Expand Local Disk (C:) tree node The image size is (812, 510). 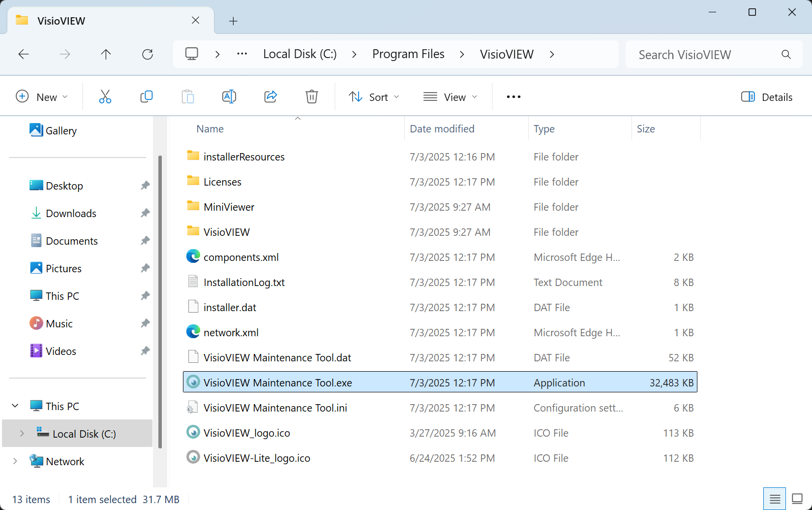click(22, 434)
